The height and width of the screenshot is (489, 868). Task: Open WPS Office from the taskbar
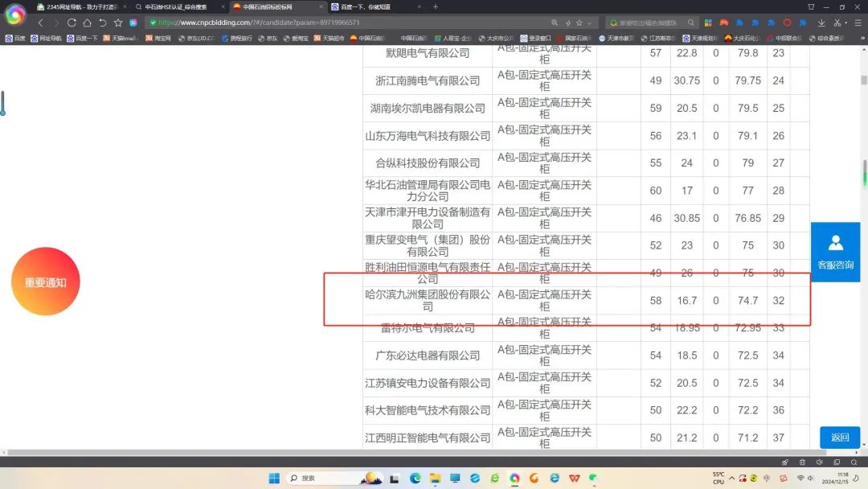(x=574, y=478)
